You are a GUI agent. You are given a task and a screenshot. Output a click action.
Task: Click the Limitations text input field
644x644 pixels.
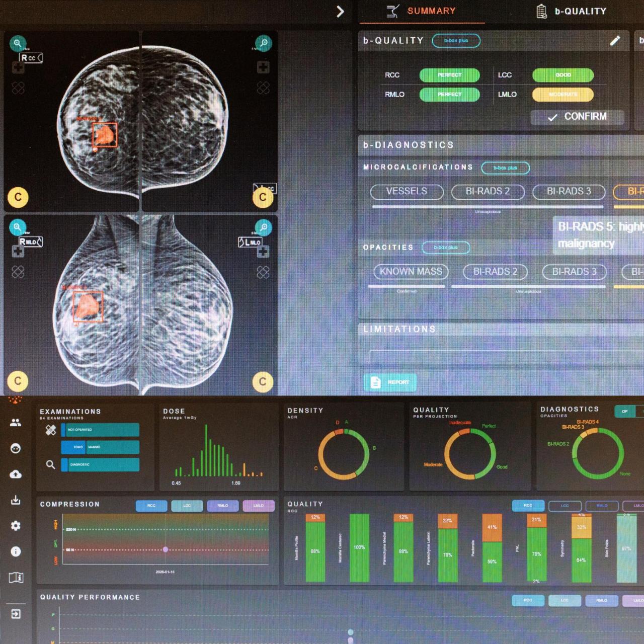click(x=503, y=356)
